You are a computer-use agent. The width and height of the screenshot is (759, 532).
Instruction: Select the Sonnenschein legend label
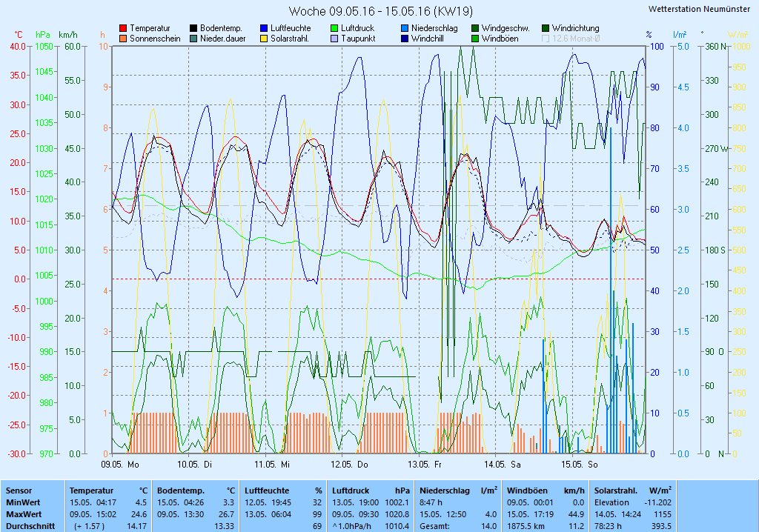(155, 39)
